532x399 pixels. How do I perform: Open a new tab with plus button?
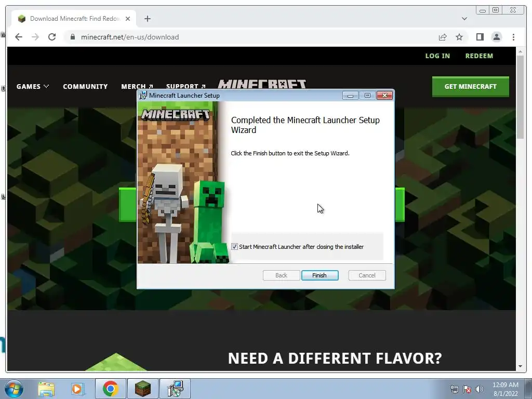pyautogui.click(x=147, y=19)
